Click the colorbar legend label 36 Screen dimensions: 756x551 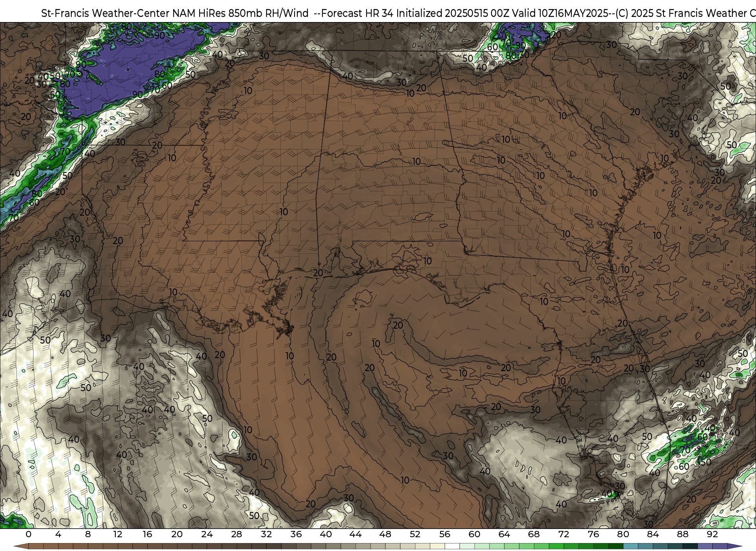[296, 534]
